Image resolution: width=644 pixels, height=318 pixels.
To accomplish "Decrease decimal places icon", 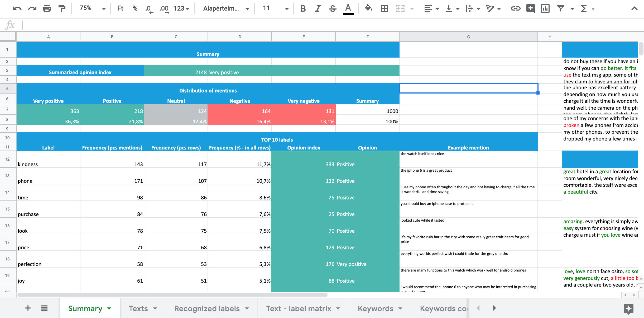I will tap(149, 9).
